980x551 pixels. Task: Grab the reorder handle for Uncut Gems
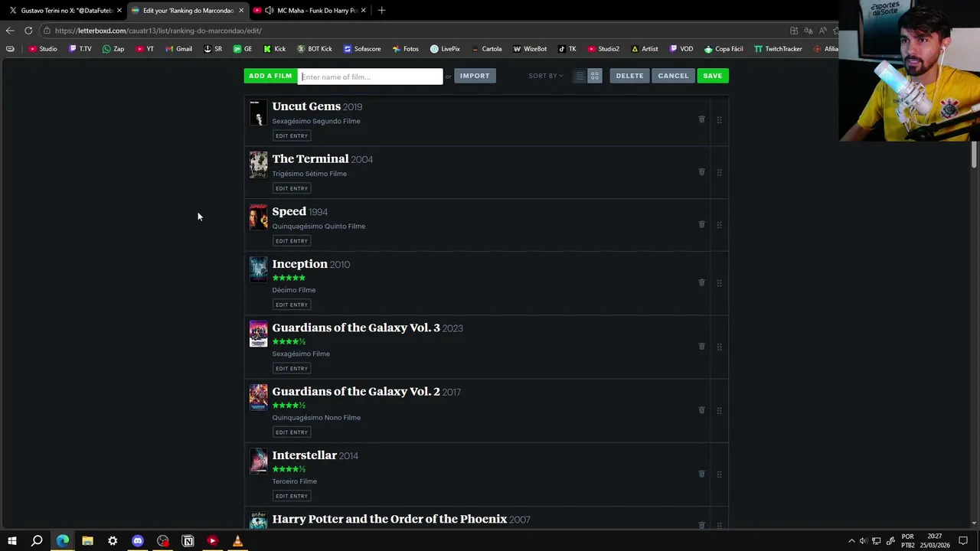[719, 120]
